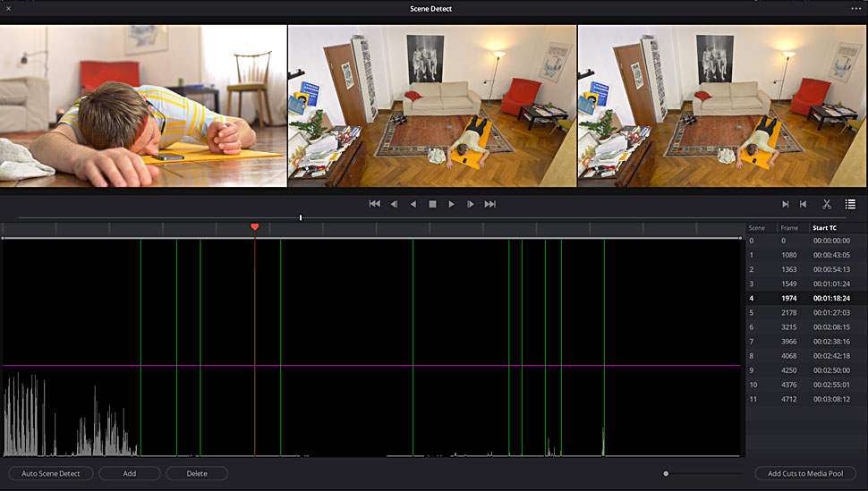
Task: Click timecode 00:02:08:15
Action: 831,327
